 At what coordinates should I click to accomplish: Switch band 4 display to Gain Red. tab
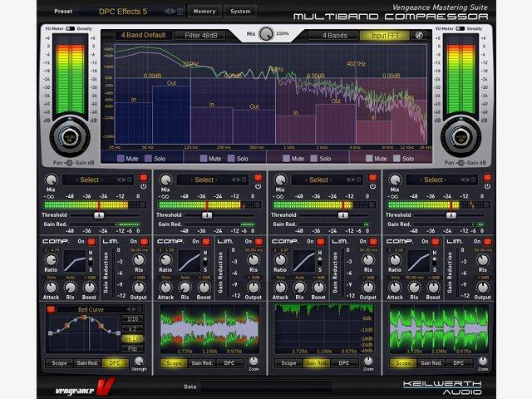coord(431,363)
